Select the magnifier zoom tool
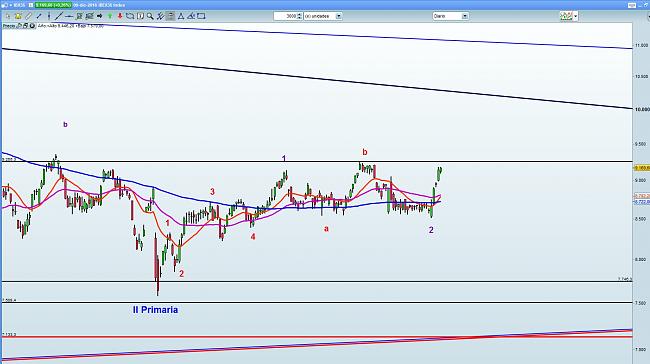The height and width of the screenshot is (364, 650). click(150, 16)
